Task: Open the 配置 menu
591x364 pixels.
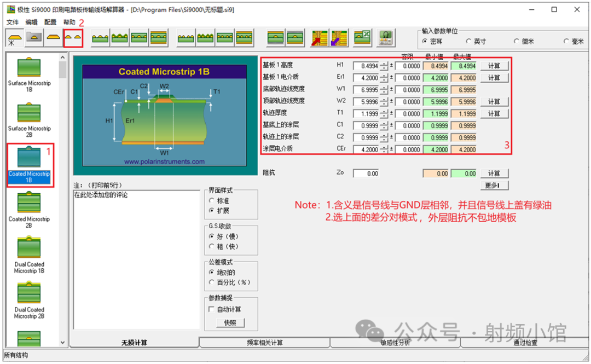Action: point(50,22)
